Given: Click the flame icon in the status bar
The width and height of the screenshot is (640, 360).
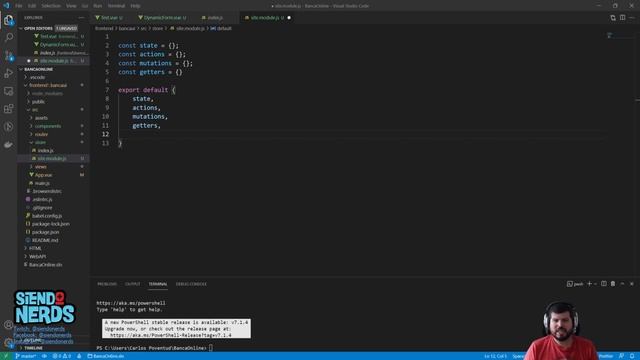Looking at the screenshot, I should (x=79, y=356).
